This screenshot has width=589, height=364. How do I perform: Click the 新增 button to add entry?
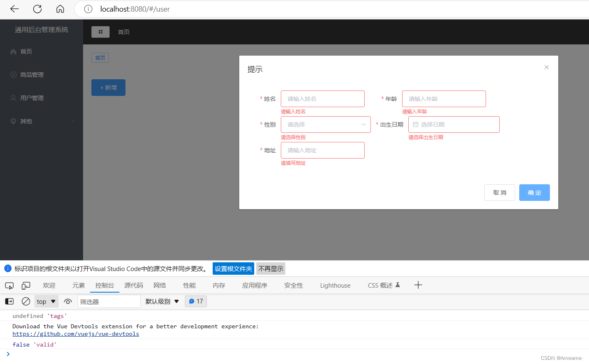point(108,88)
